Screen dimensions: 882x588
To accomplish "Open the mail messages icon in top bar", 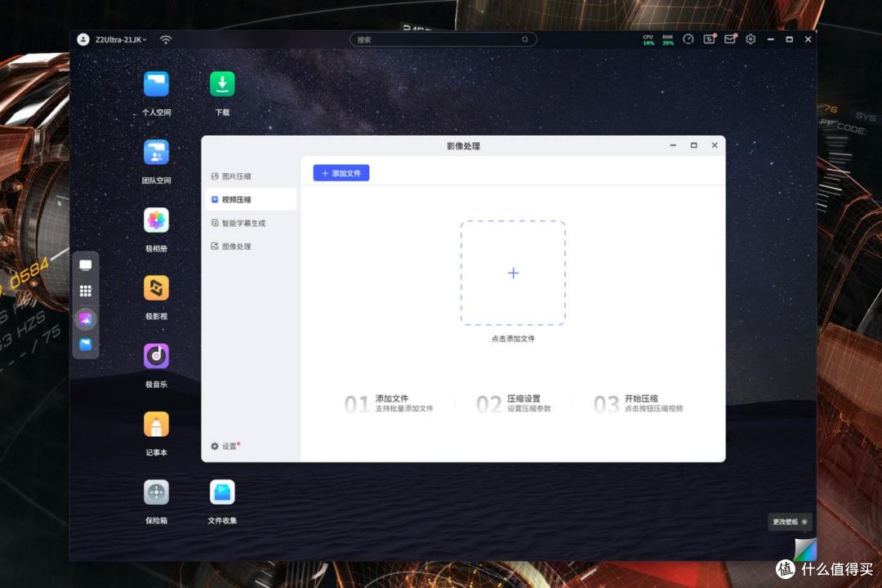I will tap(730, 39).
